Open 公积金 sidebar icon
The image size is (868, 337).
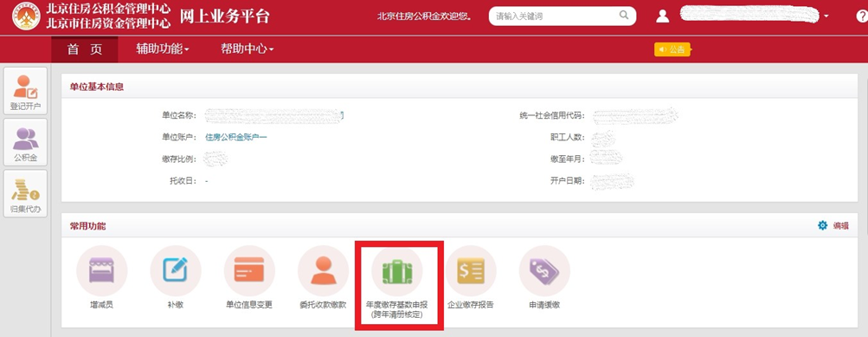click(x=25, y=142)
